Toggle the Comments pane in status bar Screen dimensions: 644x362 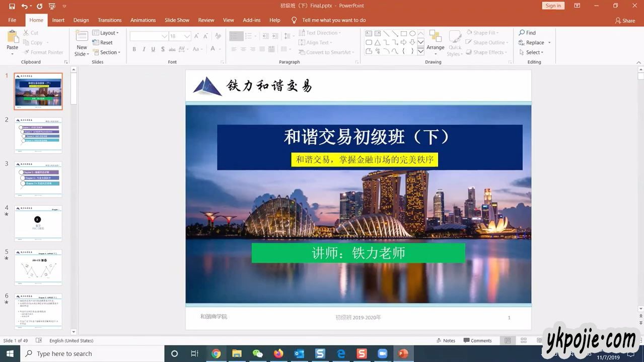pos(477,341)
